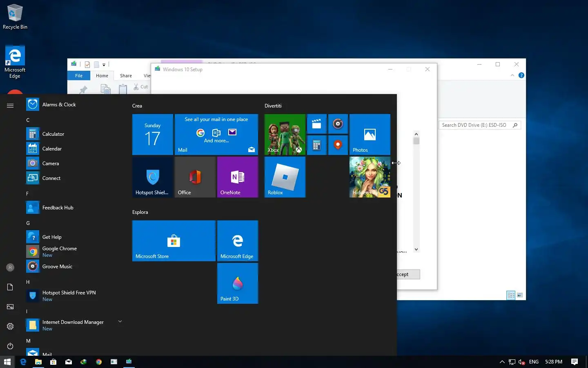Open the Sunday 17 calendar tile
This screenshot has width=588, height=368.
[x=153, y=135]
